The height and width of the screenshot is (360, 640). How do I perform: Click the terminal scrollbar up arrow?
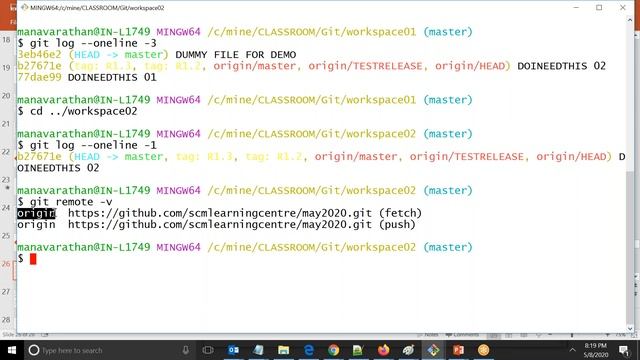[630, 20]
